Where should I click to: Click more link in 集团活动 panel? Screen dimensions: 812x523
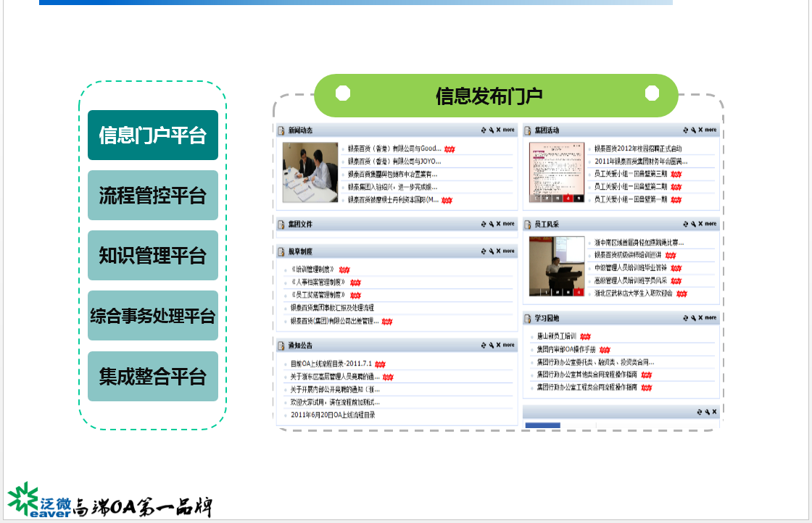[710, 130]
